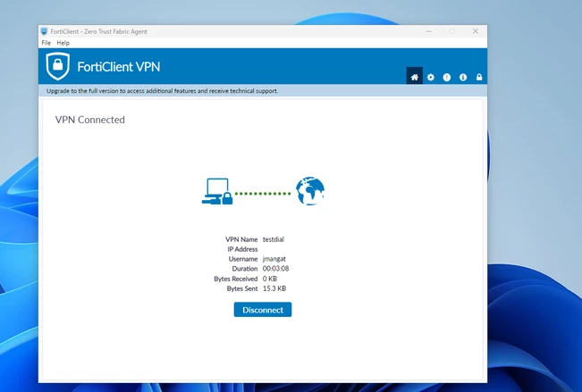This screenshot has height=392, width=582.
Task: Click the FortiClient shield logo
Action: [58, 66]
